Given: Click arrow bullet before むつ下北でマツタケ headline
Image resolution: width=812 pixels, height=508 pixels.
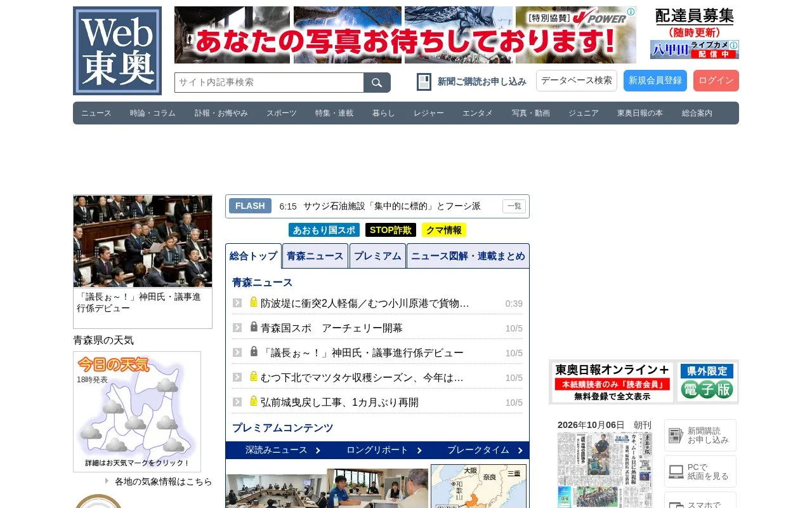Looking at the screenshot, I should tap(237, 377).
